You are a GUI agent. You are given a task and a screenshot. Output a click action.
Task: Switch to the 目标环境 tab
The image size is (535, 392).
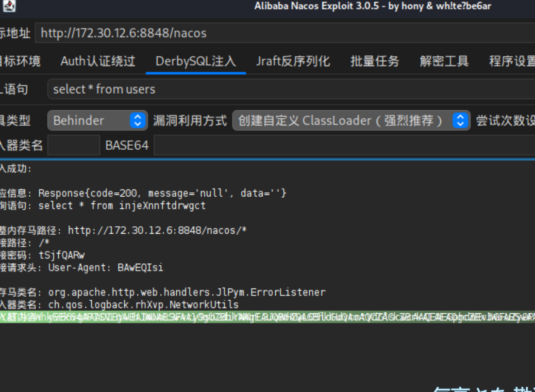click(x=19, y=61)
